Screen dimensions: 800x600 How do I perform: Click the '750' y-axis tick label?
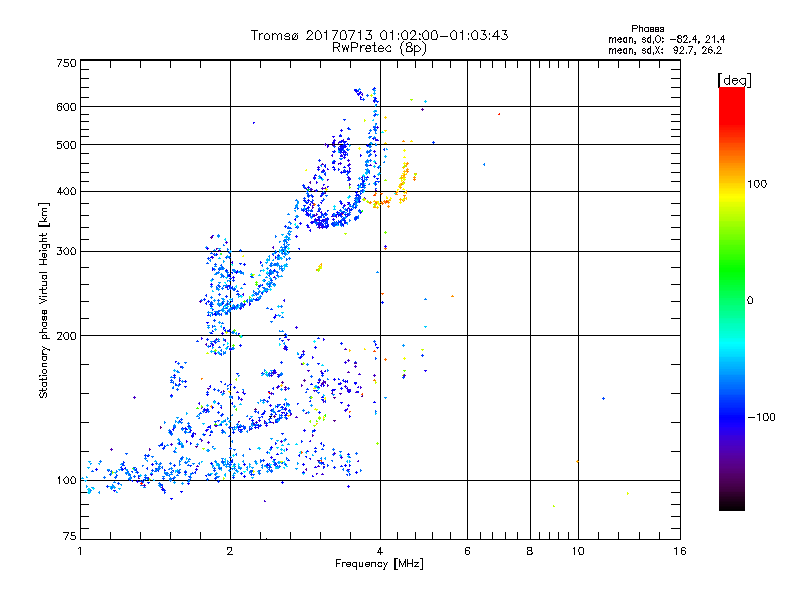[x=66, y=63]
